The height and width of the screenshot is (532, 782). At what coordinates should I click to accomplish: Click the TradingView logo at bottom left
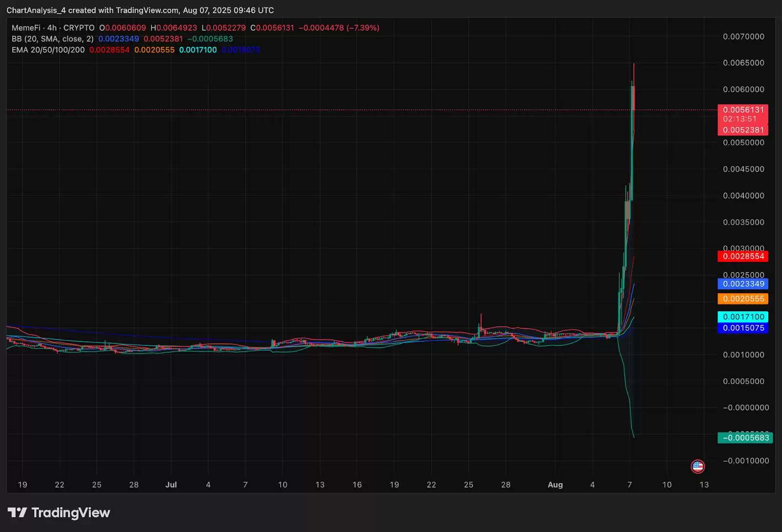tap(59, 512)
